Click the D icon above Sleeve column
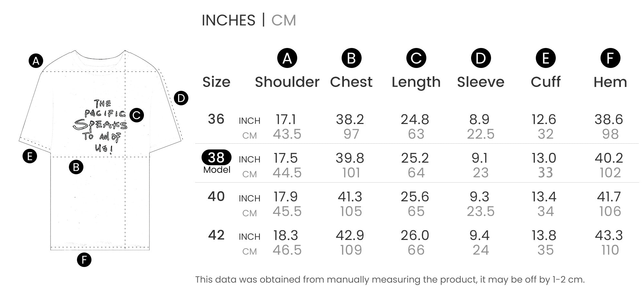 (481, 58)
